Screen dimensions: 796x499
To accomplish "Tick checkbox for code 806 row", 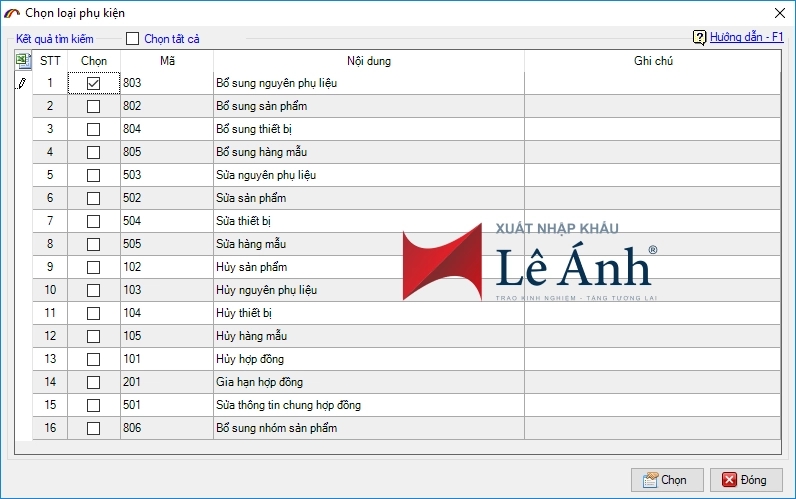I will point(94,428).
